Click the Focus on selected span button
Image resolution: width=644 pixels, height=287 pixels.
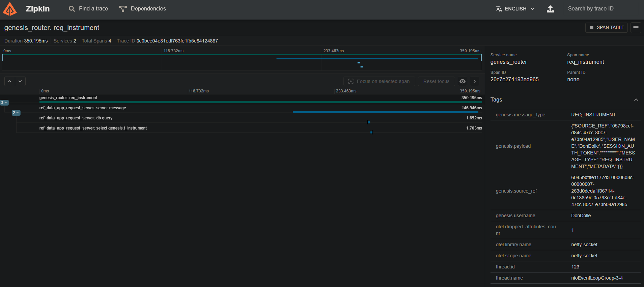379,81
